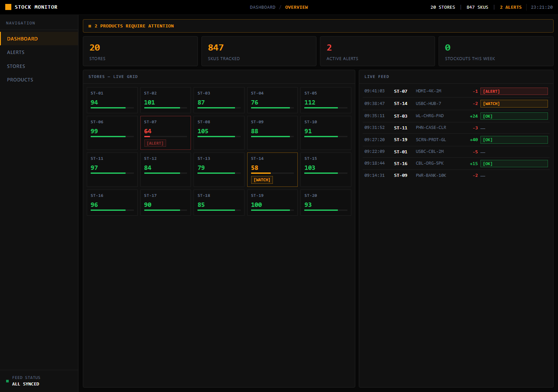Open store tile ST-13
Viewport: 558px width, 392px height.
pyautogui.click(x=219, y=170)
